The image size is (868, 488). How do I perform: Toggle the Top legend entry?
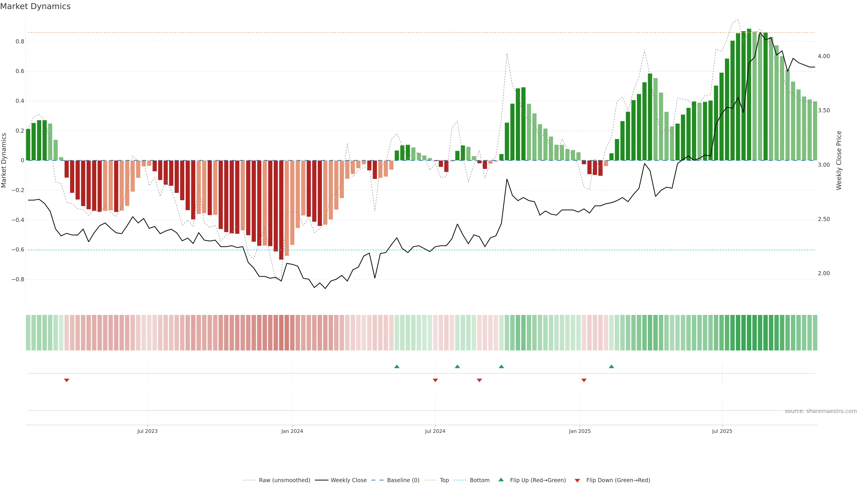pos(444,480)
